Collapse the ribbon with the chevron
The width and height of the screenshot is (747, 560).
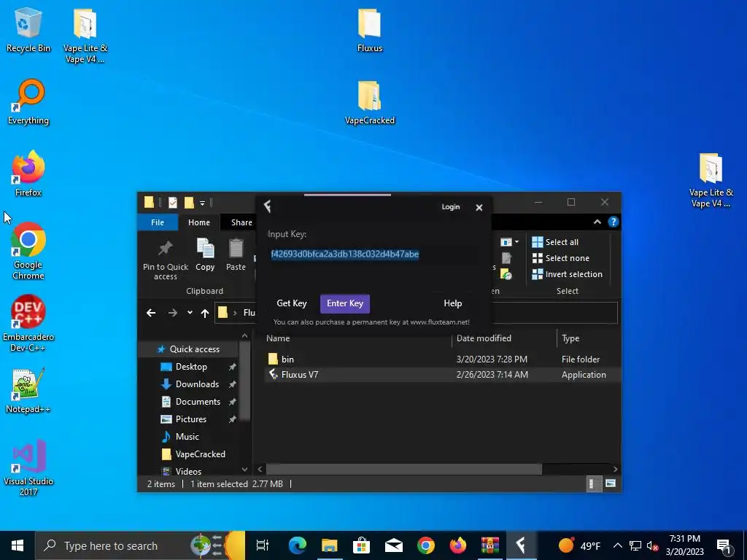pyautogui.click(x=597, y=222)
